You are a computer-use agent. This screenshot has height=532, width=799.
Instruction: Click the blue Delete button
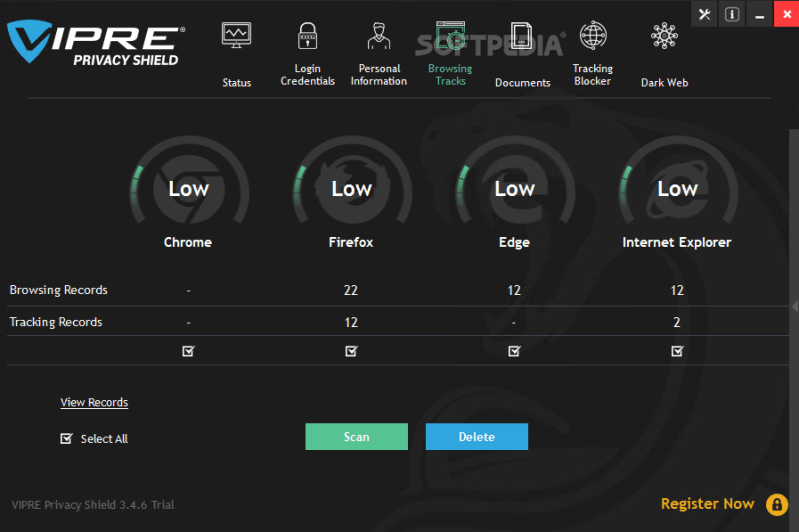pos(477,437)
